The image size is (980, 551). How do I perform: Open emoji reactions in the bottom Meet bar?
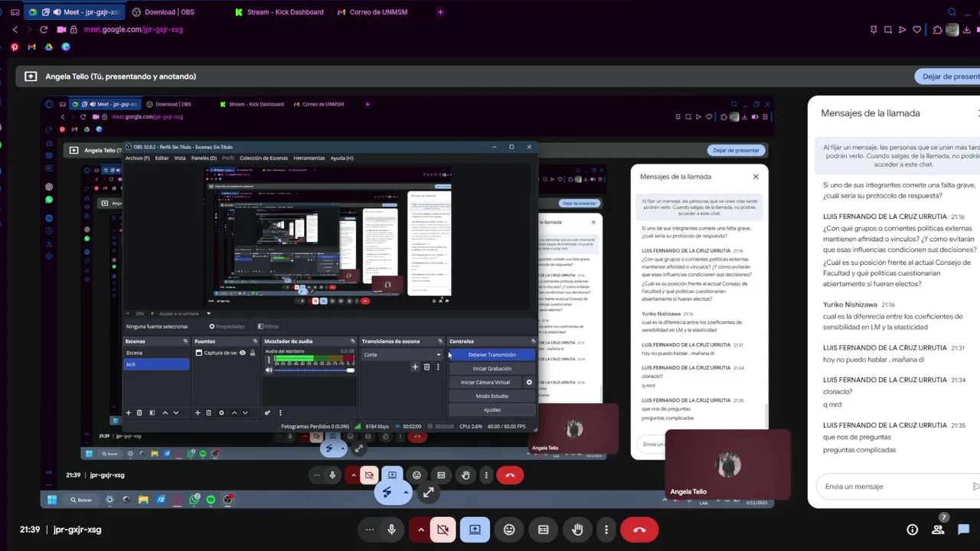(x=509, y=530)
